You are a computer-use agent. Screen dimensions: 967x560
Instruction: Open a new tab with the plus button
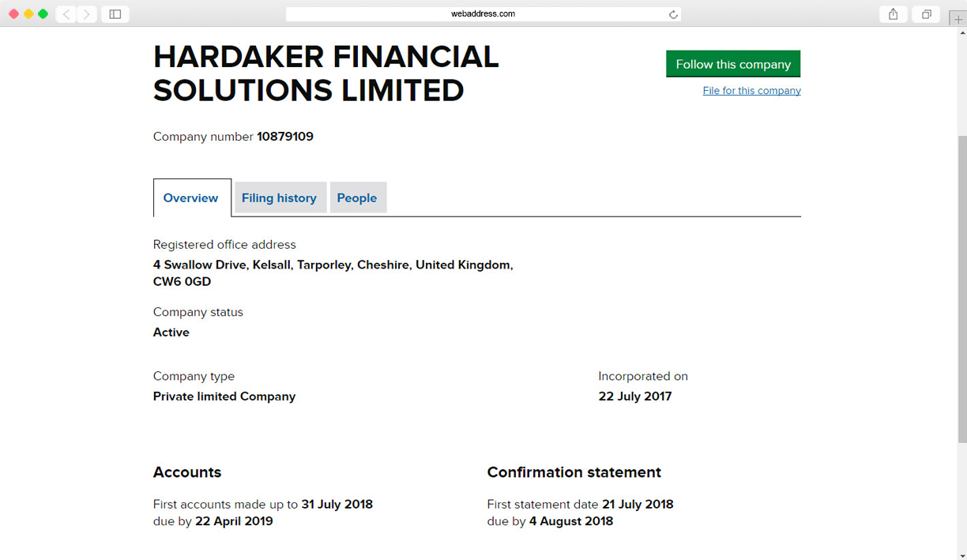[958, 19]
